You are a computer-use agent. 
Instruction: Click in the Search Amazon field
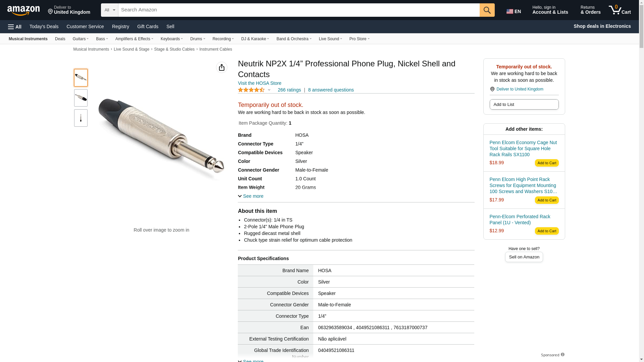299,10
